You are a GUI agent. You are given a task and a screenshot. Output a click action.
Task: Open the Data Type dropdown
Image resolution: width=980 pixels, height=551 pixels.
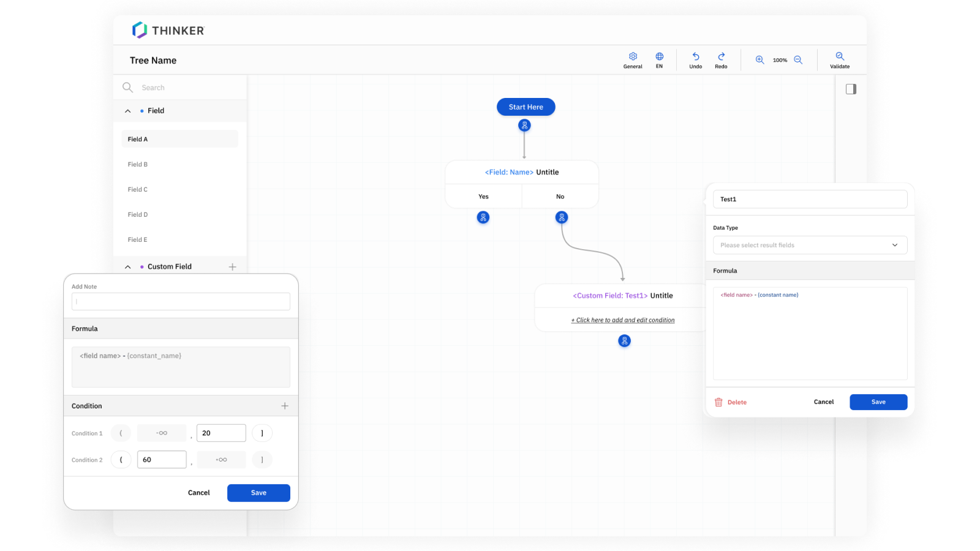pyautogui.click(x=810, y=245)
